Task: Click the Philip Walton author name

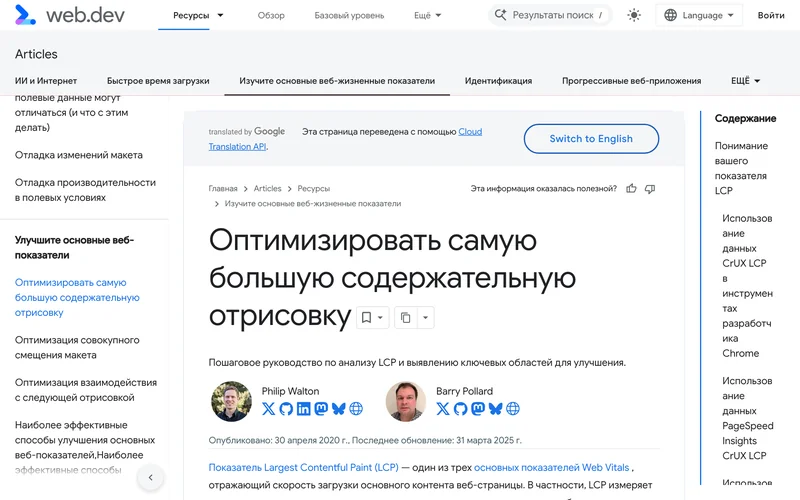Action: tap(290, 391)
